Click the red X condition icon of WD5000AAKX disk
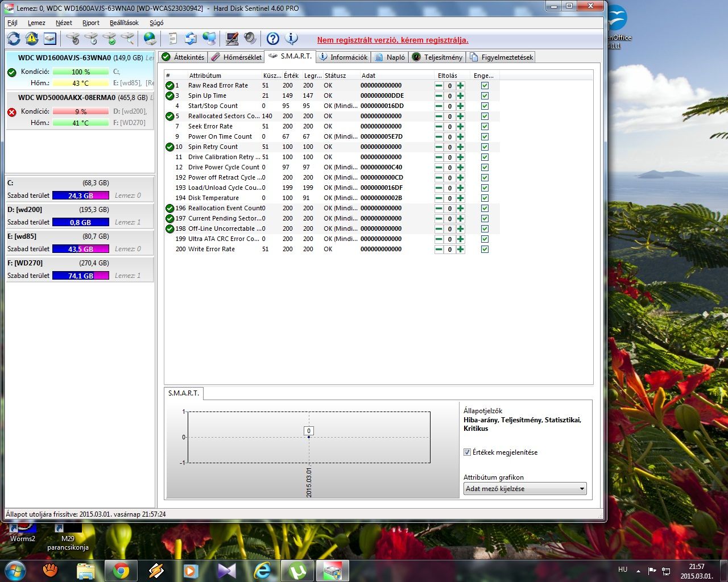Screen dimensions: 728x582 (x=11, y=112)
